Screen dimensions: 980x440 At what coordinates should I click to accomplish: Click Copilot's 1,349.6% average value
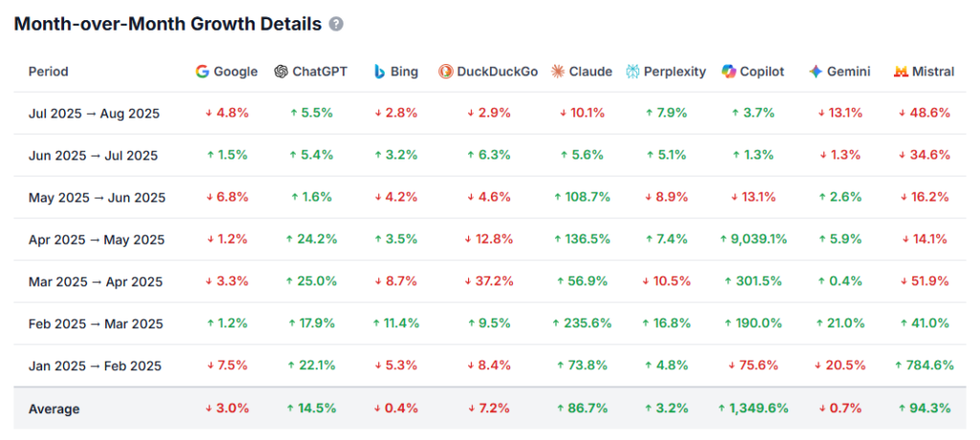pos(754,408)
